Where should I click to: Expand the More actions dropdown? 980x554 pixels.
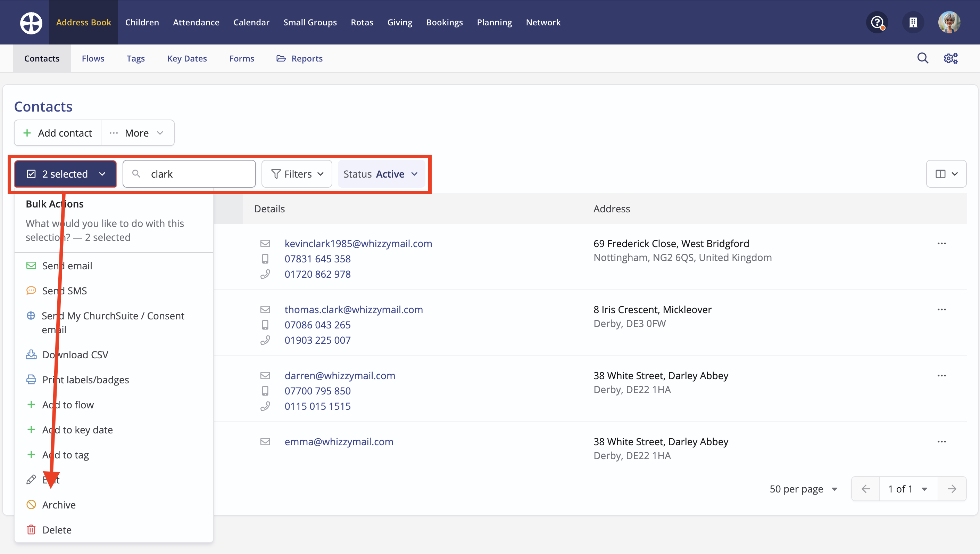click(x=137, y=133)
